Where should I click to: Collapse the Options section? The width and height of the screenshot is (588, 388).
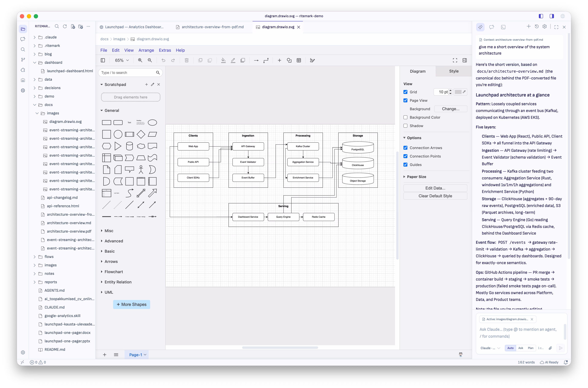click(414, 138)
